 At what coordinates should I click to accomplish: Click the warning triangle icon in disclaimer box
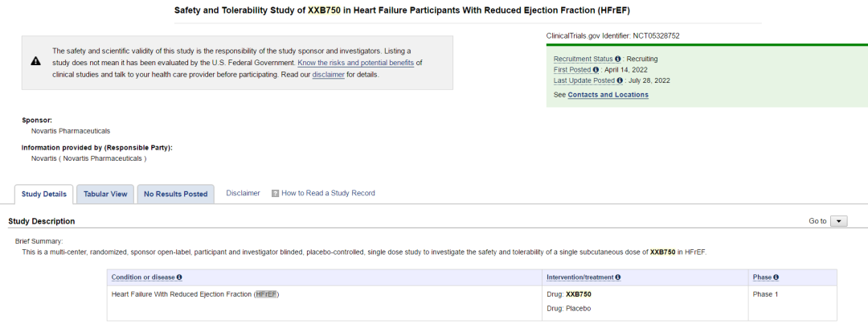(x=35, y=62)
